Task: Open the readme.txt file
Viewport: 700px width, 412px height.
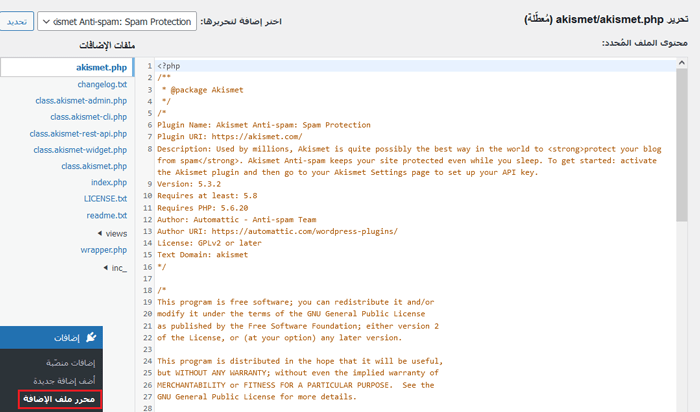Action: (107, 215)
